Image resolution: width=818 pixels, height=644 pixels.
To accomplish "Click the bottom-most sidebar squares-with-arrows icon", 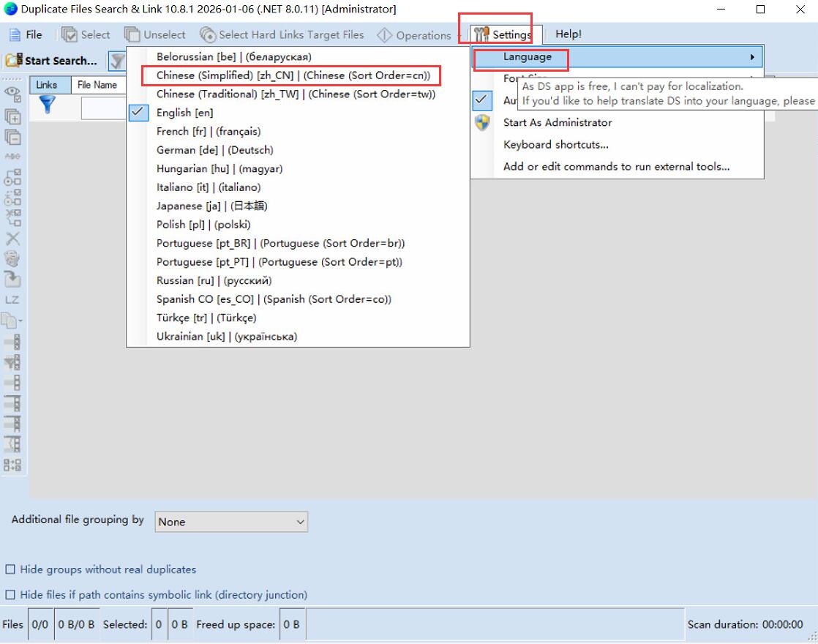I will (12, 465).
